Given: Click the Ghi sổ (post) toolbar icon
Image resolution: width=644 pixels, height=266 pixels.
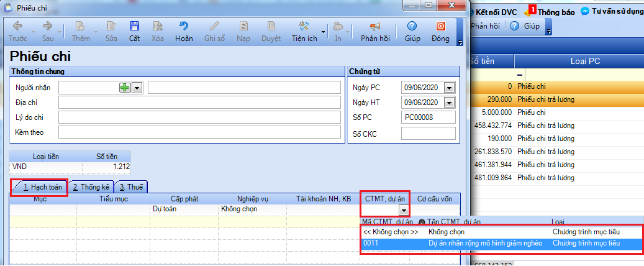Looking at the screenshot, I should pos(215,31).
